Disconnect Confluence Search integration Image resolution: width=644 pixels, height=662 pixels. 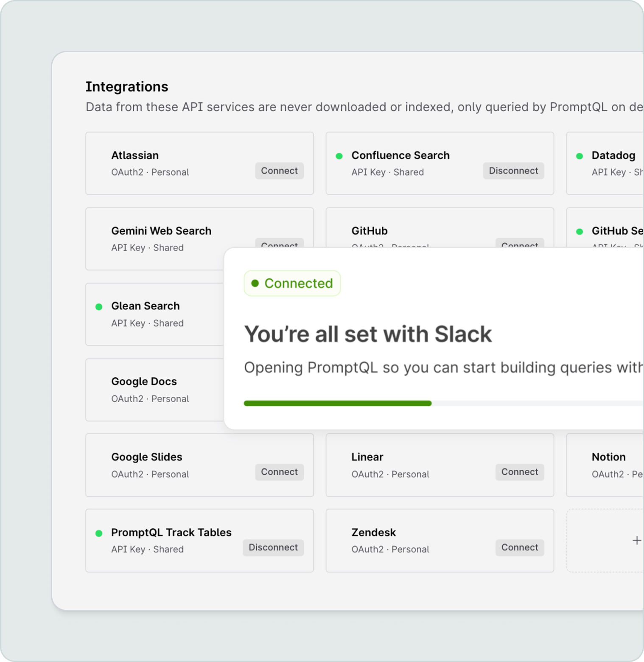pos(513,171)
